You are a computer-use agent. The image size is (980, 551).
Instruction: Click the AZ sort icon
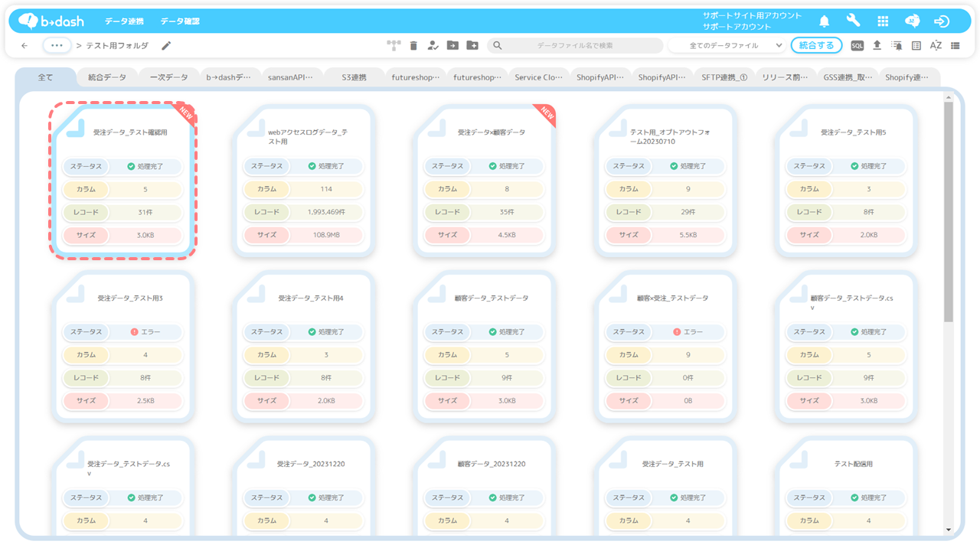pos(936,46)
